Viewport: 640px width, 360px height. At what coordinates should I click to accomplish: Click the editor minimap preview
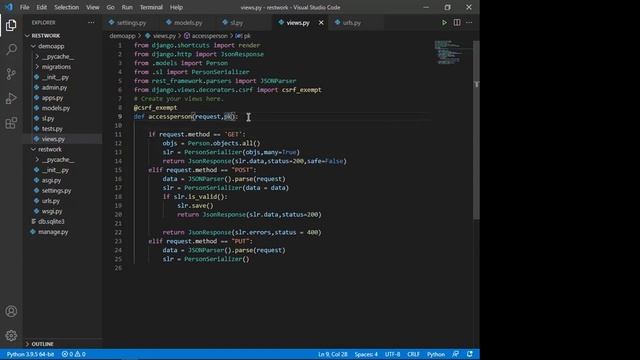tap(448, 52)
